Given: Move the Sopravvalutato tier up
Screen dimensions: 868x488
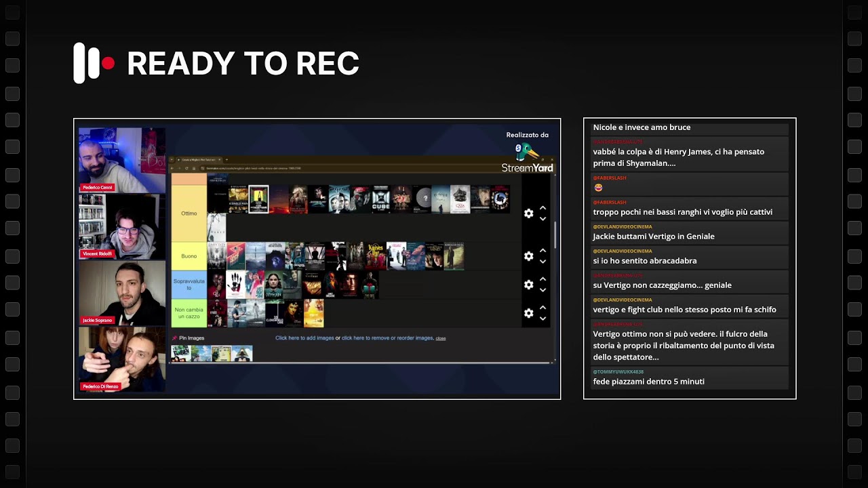Looking at the screenshot, I should 542,279.
